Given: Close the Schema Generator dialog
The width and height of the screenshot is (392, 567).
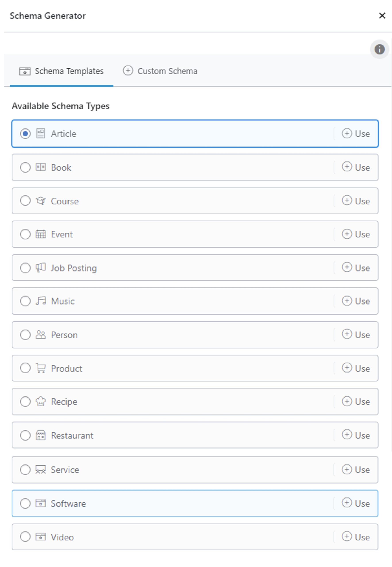Looking at the screenshot, I should (x=382, y=16).
